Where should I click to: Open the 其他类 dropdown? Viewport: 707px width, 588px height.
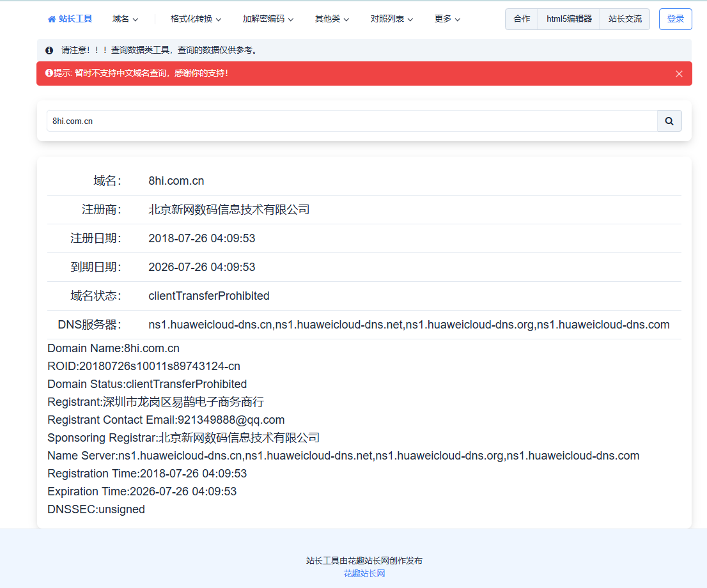(x=331, y=19)
